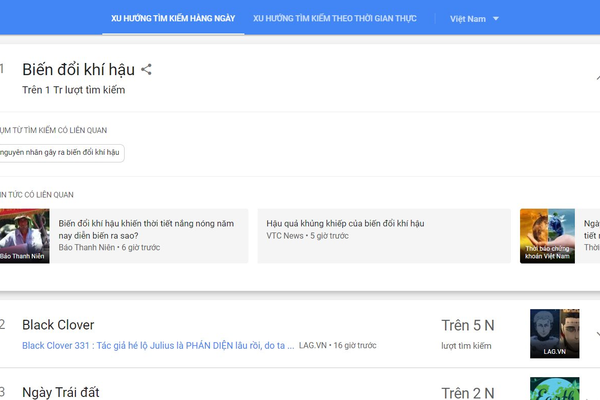Click Trên 1 Tr lượt tìm kiếm text
Screen dimensions: 600x400
click(x=73, y=90)
